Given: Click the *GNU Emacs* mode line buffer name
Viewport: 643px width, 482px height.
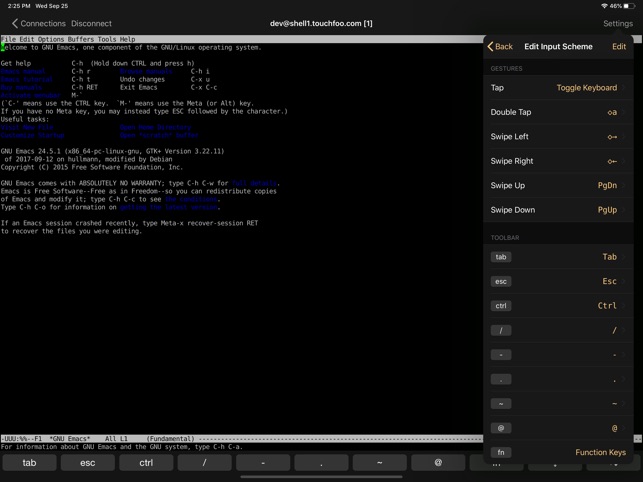Looking at the screenshot, I should click(x=69, y=439).
